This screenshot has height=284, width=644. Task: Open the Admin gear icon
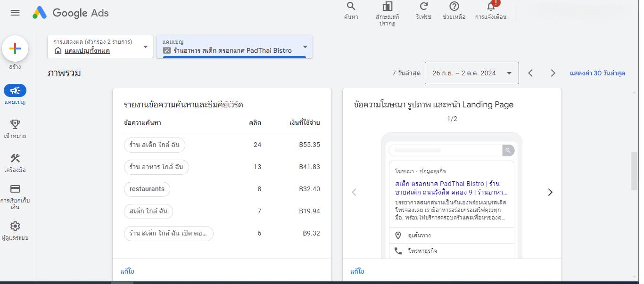pos(15,226)
